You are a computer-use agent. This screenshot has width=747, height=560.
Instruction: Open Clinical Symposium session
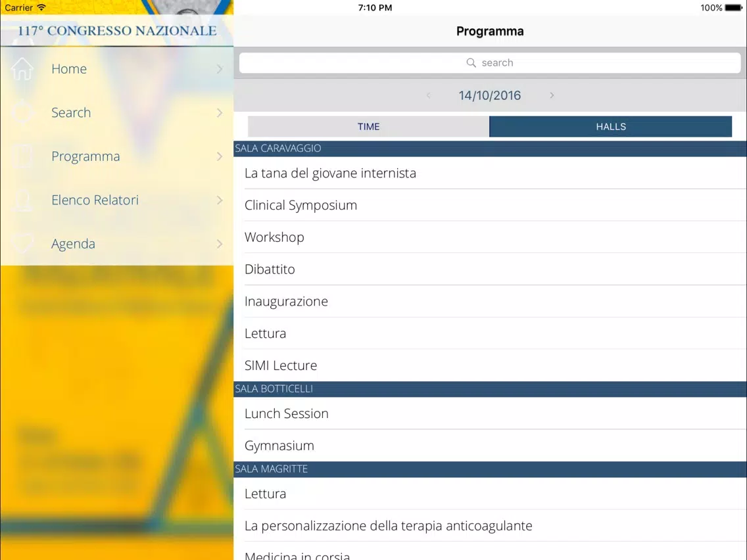coord(491,205)
